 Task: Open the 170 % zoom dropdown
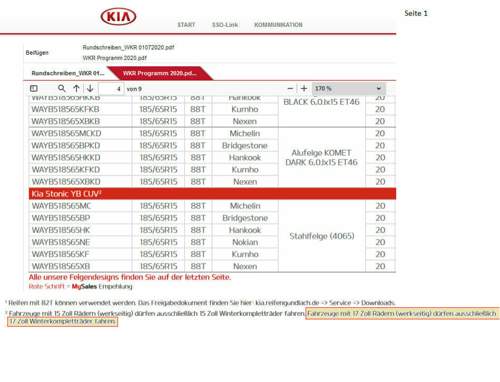point(348,89)
